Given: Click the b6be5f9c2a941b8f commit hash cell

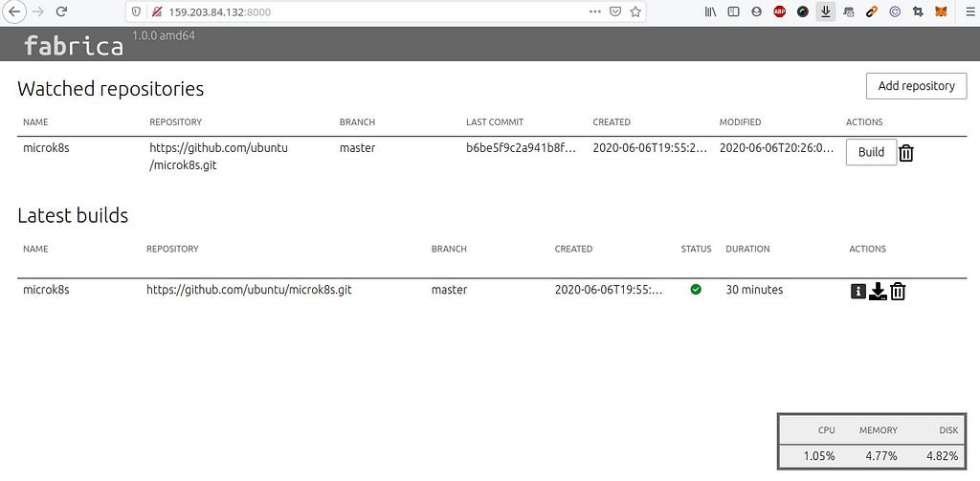Looking at the screenshot, I should 521,148.
